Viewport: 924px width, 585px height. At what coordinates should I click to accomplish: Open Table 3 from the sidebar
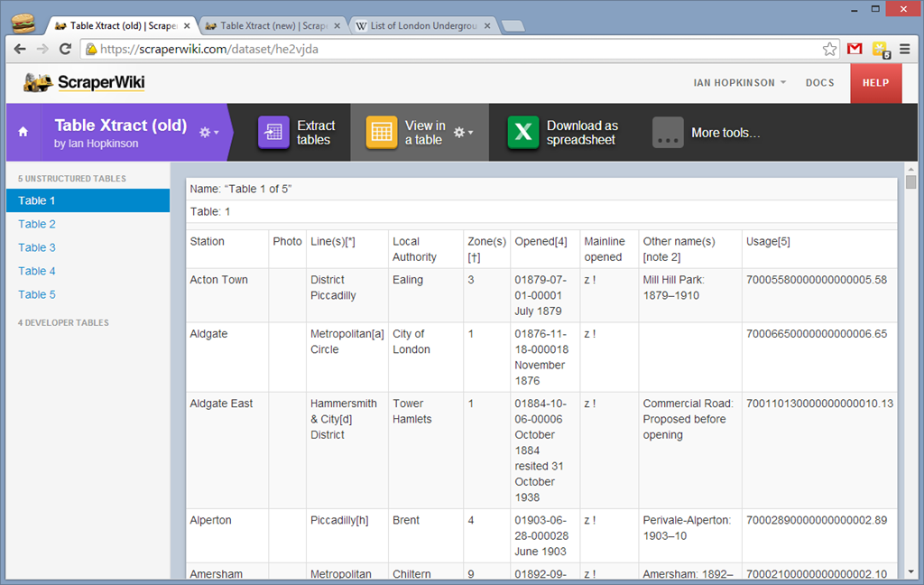pos(36,247)
